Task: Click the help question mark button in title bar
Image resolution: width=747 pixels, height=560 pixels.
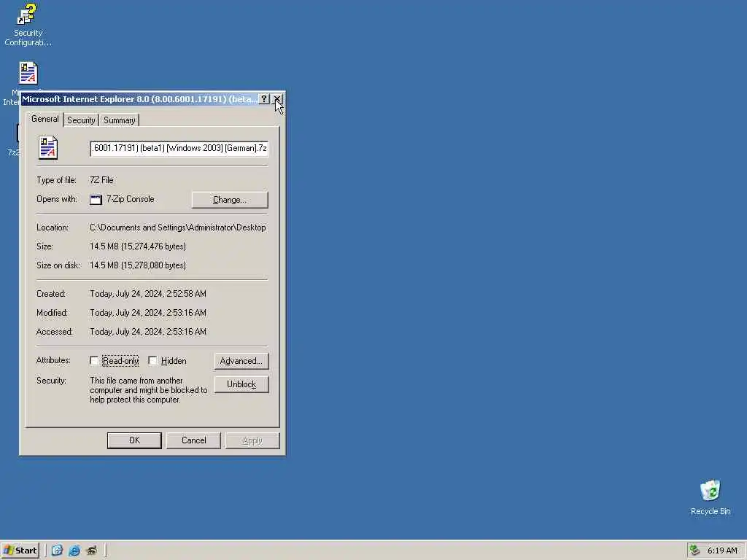Action: [264, 99]
